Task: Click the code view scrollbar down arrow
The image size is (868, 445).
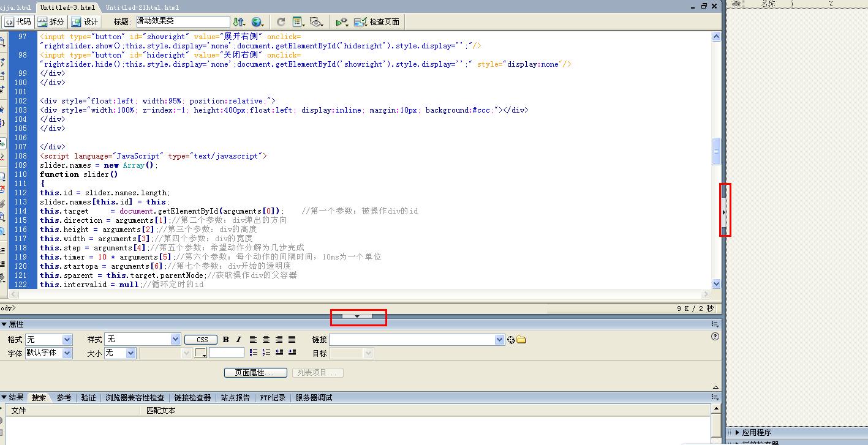Action: coord(717,284)
